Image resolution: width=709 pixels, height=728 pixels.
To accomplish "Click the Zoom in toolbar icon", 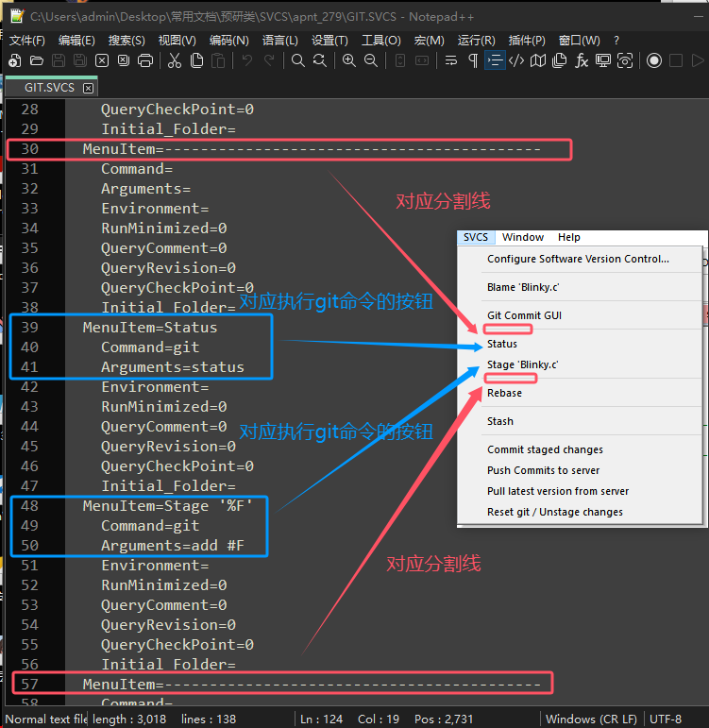I will [x=348, y=60].
